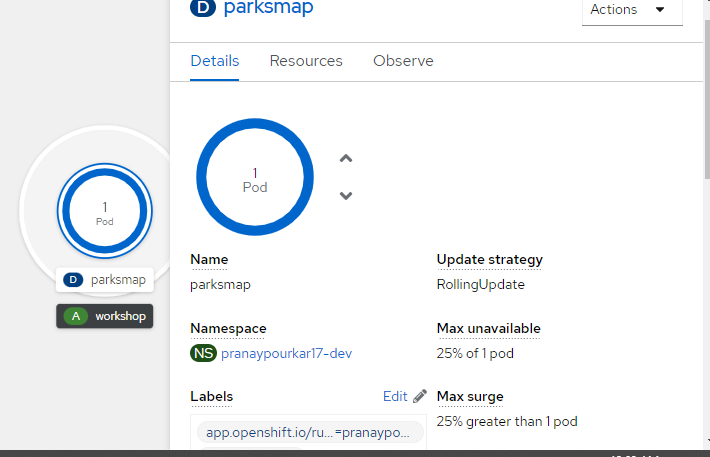The height and width of the screenshot is (457, 710).
Task: Select the Details tab
Action: pos(215,61)
